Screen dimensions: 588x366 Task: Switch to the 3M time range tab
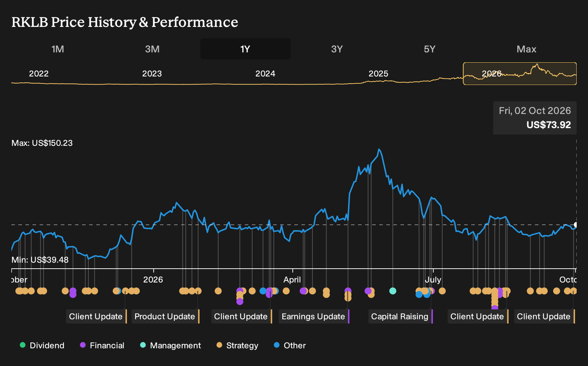click(152, 49)
